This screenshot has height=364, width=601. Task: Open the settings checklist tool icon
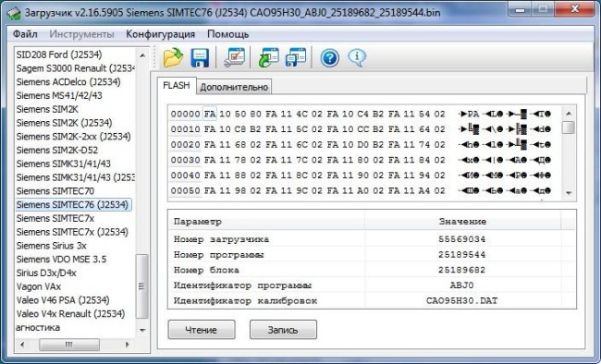click(234, 58)
